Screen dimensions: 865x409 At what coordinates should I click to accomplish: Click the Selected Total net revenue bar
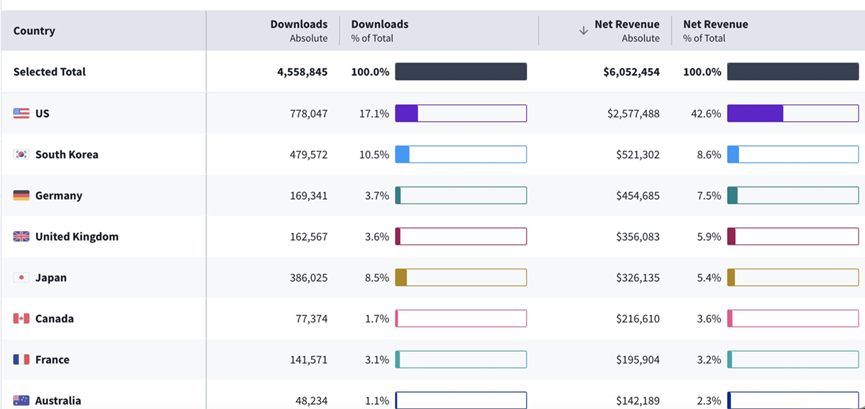click(793, 72)
